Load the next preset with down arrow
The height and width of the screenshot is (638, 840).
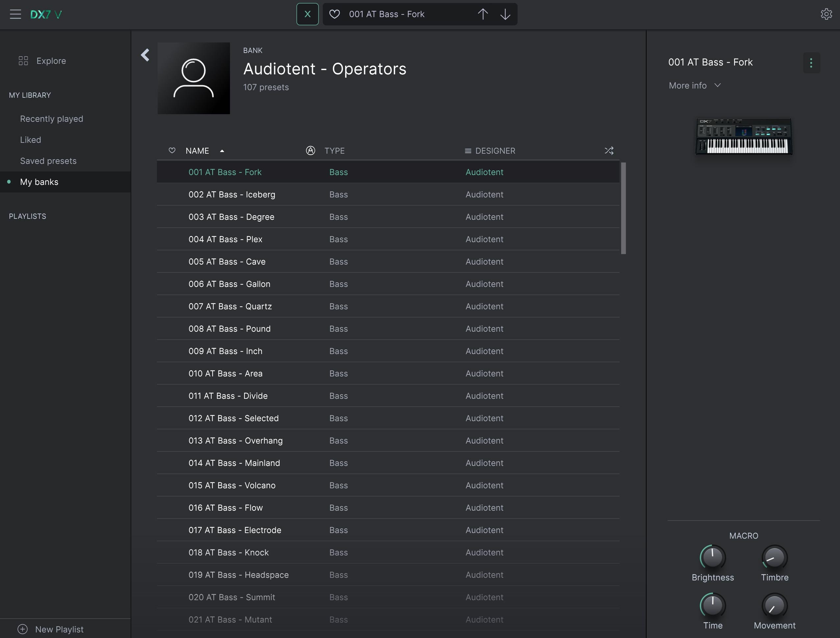click(x=505, y=14)
